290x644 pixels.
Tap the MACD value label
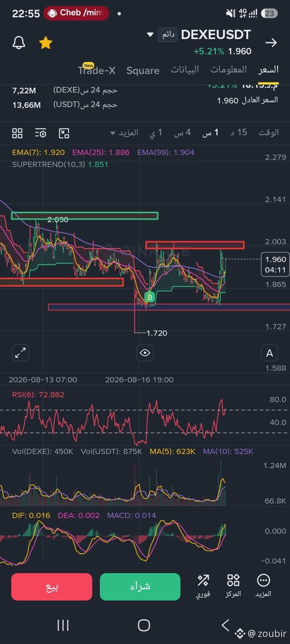pos(131,515)
